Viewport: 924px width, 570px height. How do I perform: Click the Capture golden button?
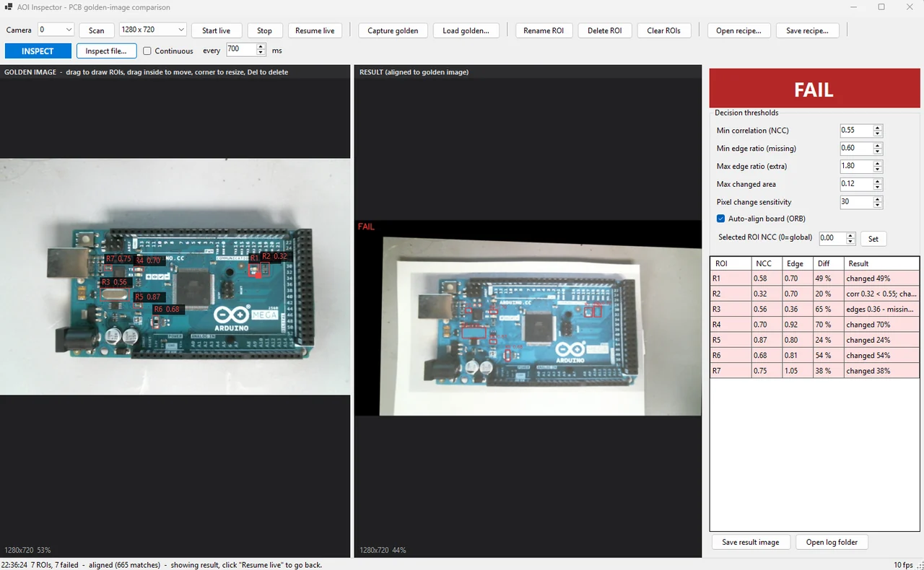(x=393, y=30)
